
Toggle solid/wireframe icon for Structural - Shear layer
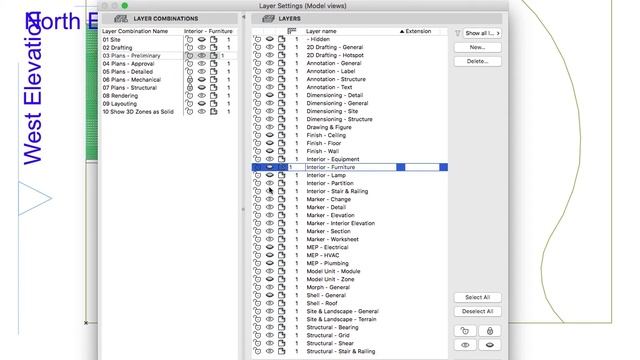click(x=282, y=343)
